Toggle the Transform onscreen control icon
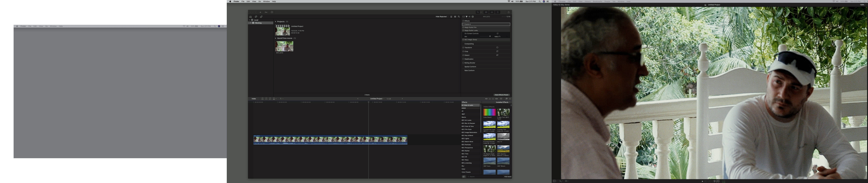Viewport: 868px width, 183px height. [497, 48]
